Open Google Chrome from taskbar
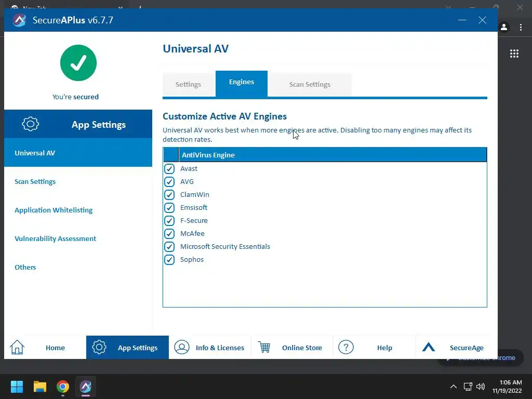The height and width of the screenshot is (399, 532). click(63, 387)
